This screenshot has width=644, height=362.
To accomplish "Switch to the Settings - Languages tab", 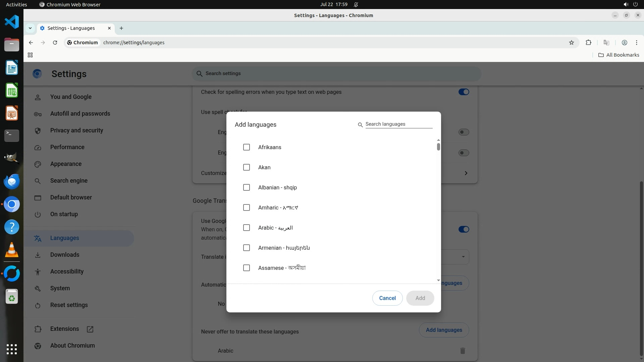I will click(71, 28).
